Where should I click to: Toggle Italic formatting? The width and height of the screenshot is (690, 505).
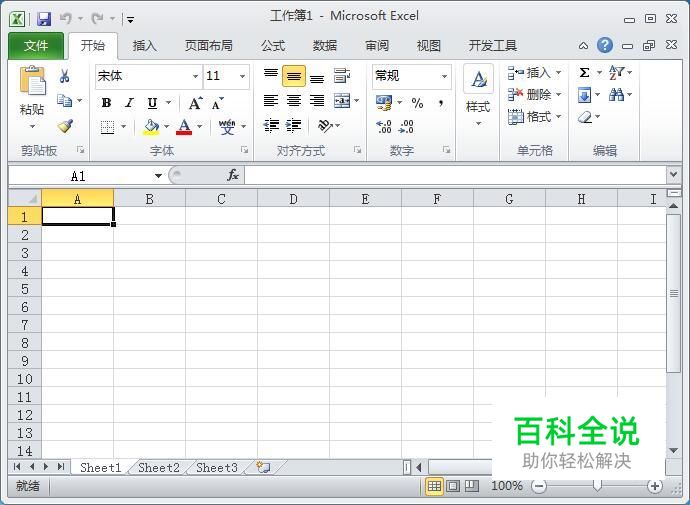(x=129, y=103)
